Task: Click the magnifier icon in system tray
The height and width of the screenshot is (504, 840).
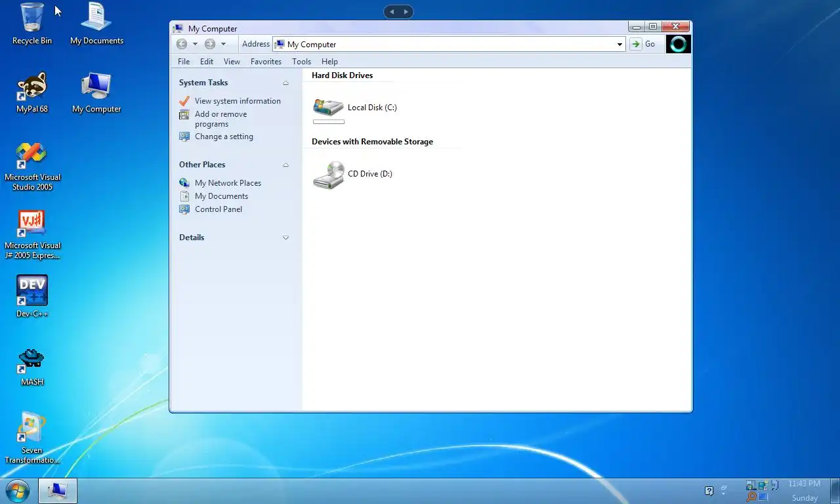Action: pos(751,497)
